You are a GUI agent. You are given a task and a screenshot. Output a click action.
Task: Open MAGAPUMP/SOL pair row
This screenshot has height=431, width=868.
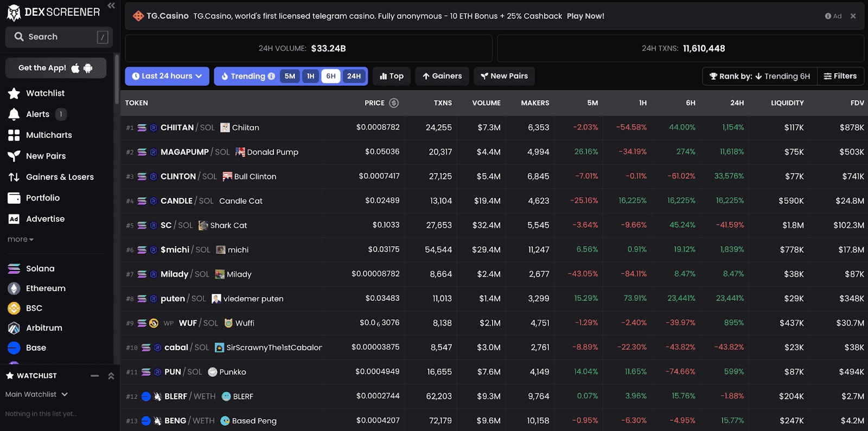(494, 152)
